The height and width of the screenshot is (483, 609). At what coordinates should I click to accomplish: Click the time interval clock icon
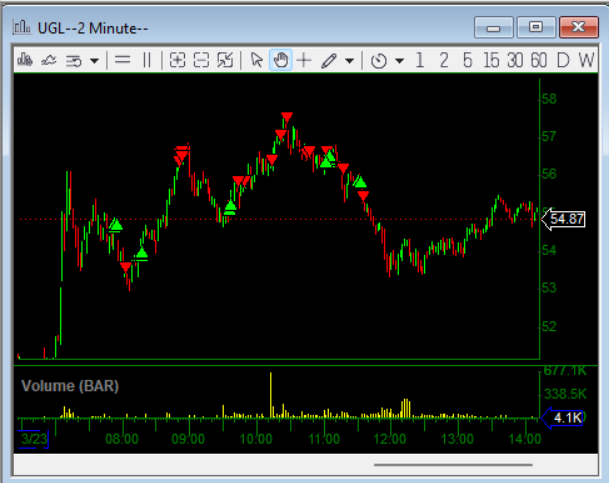pos(379,61)
